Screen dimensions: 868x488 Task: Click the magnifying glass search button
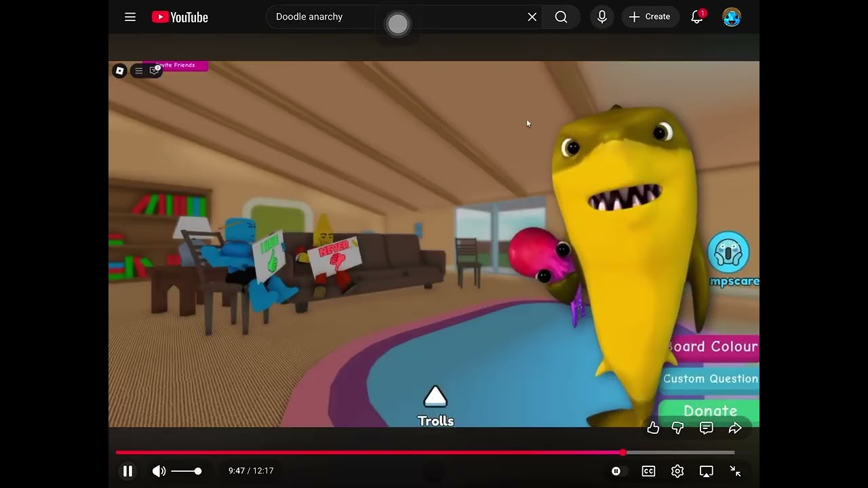coord(561,17)
